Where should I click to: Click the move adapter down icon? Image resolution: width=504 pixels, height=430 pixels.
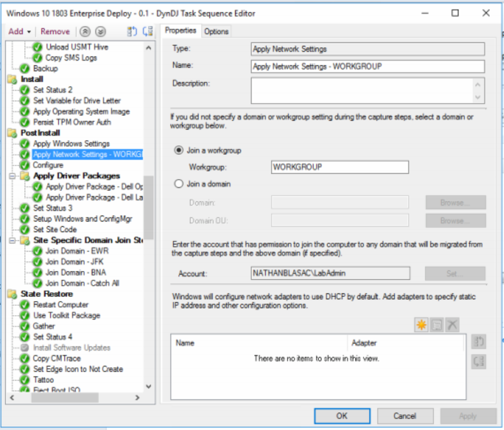[x=479, y=362]
